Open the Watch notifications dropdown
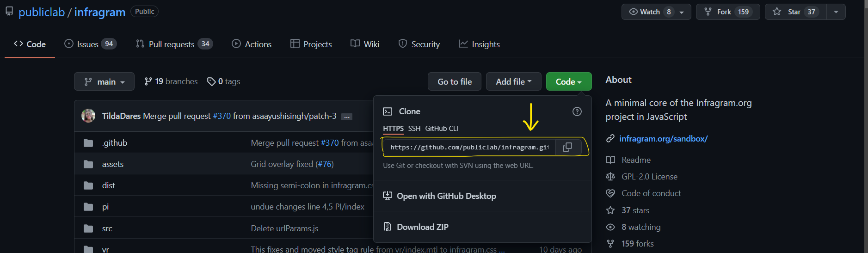 [x=656, y=12]
